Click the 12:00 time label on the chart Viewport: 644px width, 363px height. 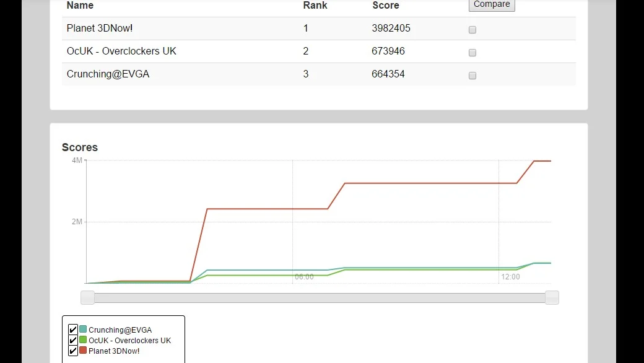(x=510, y=277)
